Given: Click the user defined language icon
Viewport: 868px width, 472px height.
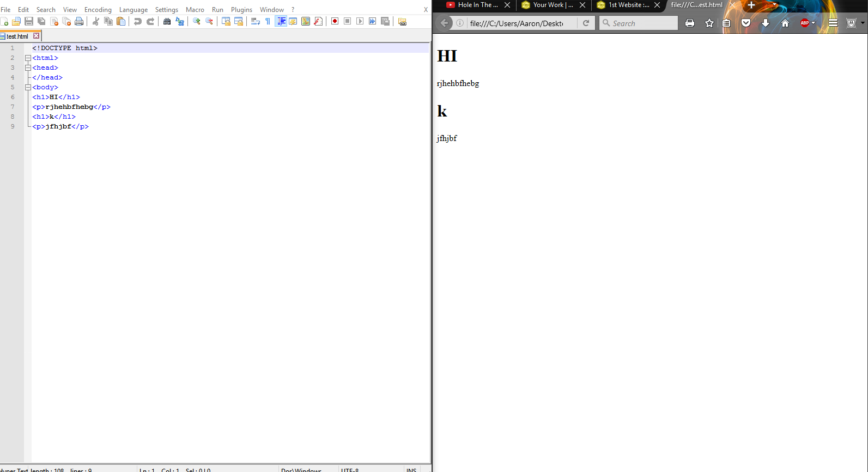Looking at the screenshot, I should [x=293, y=21].
